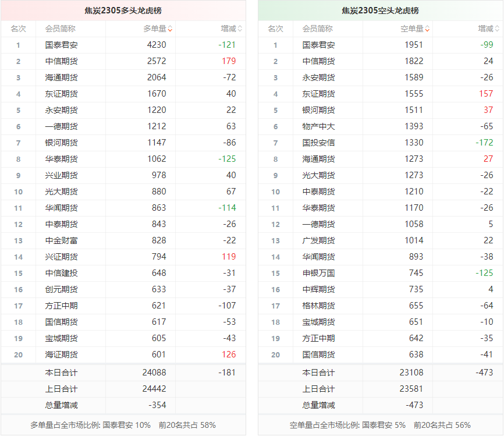
Task: Click 中金财富 in the long table
Action: tap(61, 240)
